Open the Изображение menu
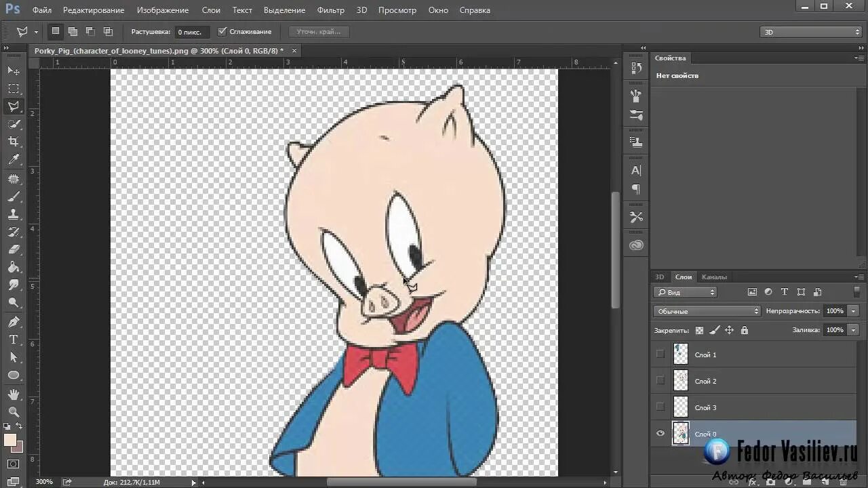Viewport: 868px width, 488px height. [163, 10]
